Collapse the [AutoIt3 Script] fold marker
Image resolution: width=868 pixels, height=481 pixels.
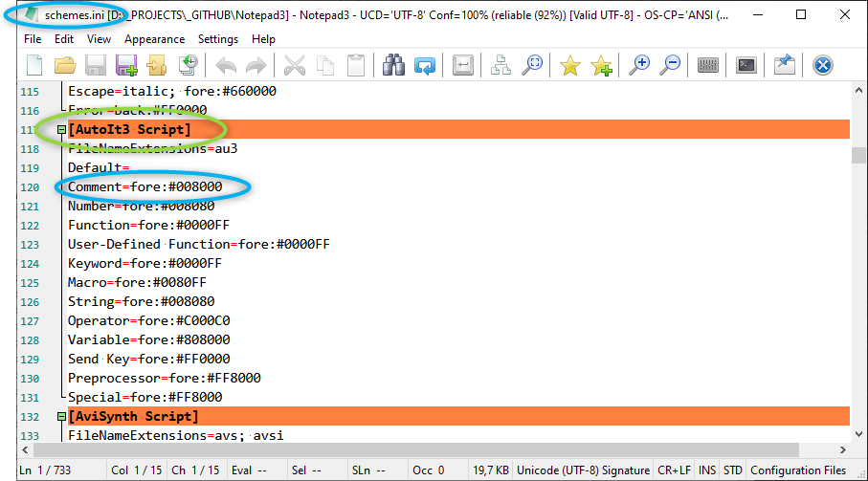[x=61, y=129]
